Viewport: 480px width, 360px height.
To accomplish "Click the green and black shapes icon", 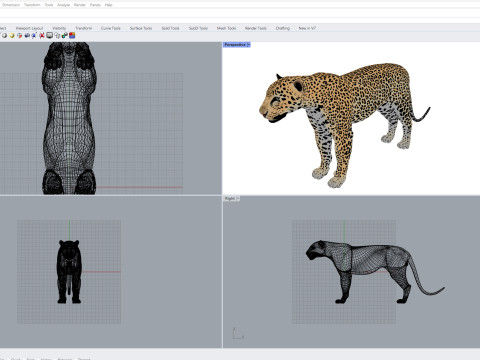I will [x=64, y=35].
